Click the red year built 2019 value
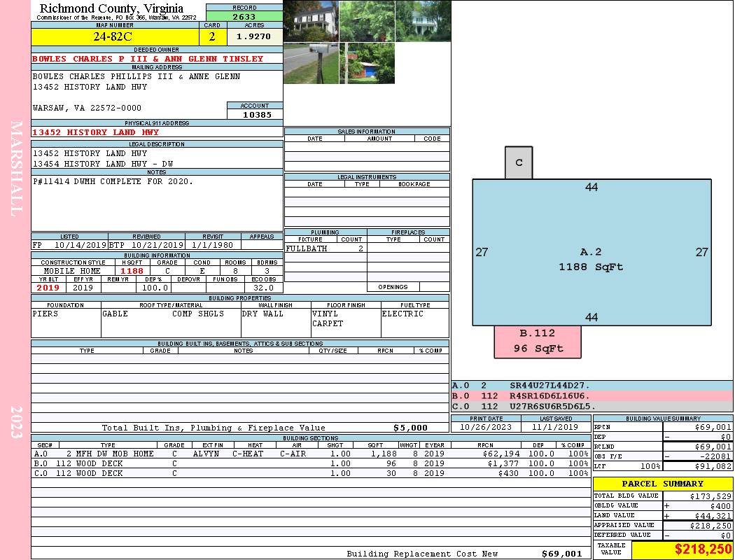 click(48, 288)
